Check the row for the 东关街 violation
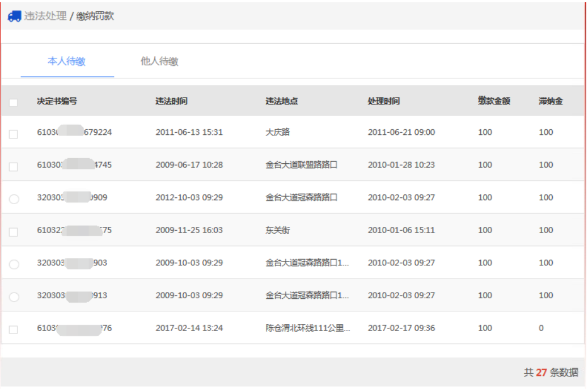Viewport: 588px width, 389px height. click(14, 232)
